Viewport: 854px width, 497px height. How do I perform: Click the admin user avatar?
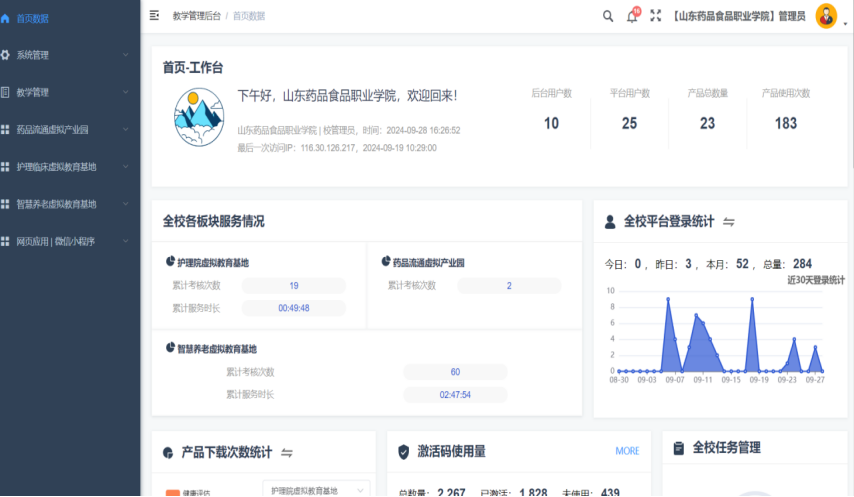coord(826,15)
